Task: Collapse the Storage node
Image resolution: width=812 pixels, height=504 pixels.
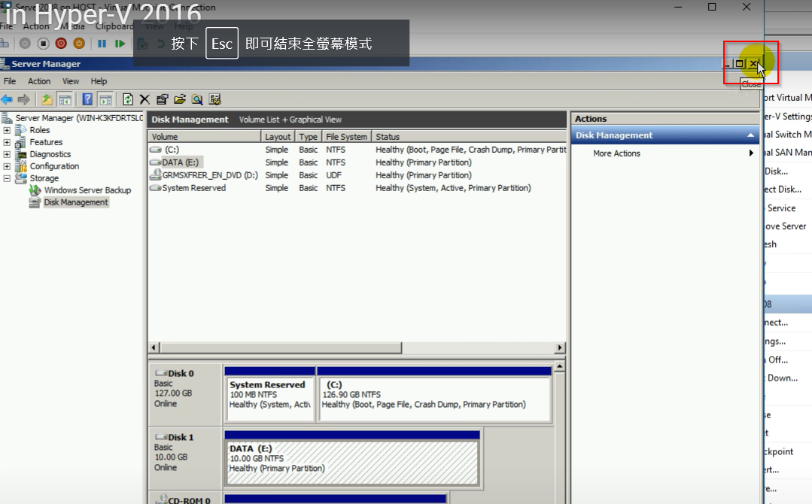Action: [x=7, y=178]
